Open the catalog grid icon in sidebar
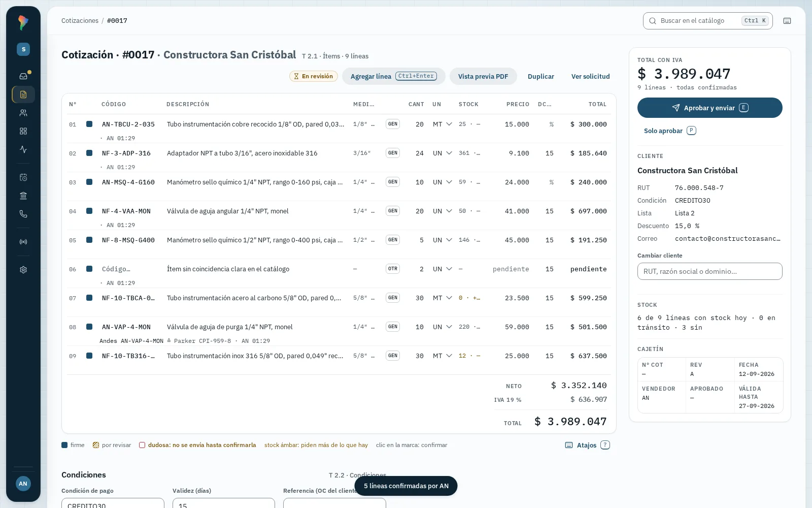Image resolution: width=812 pixels, height=508 pixels. (x=23, y=131)
